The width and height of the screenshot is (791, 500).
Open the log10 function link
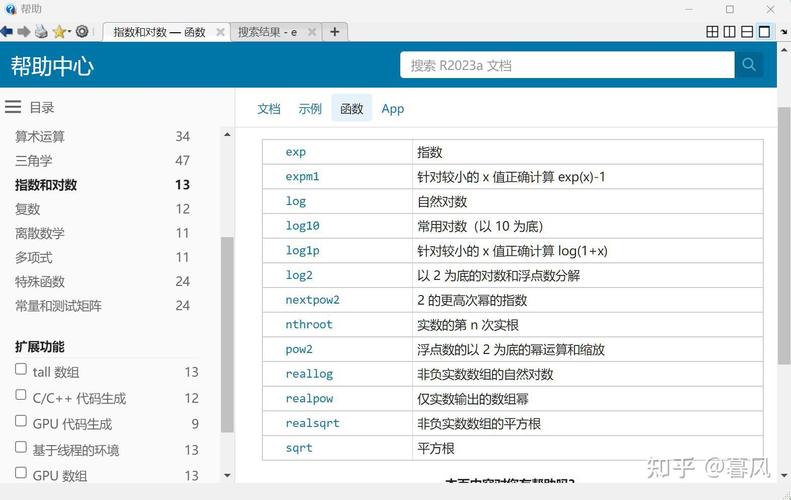[x=302, y=226]
